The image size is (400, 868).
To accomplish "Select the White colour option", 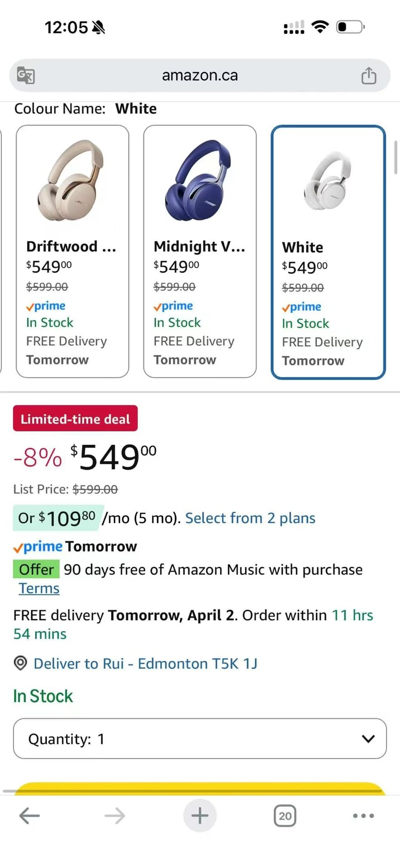I will point(328,252).
